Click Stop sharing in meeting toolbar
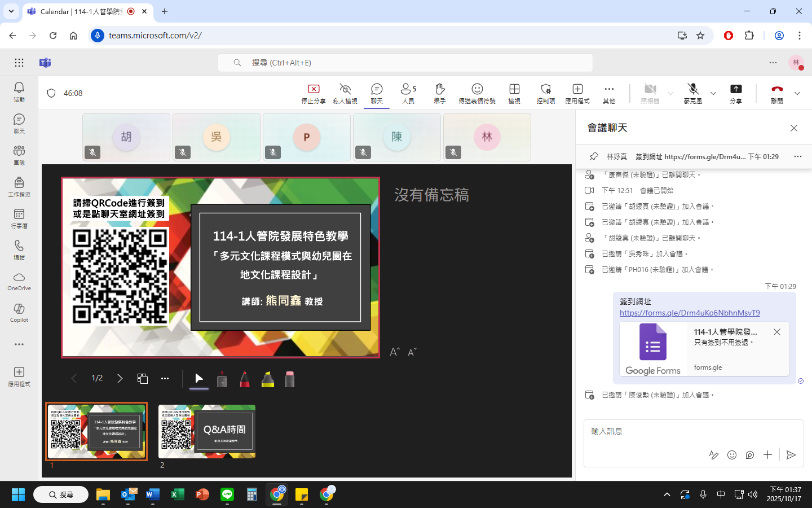812x508 pixels. pos(314,93)
